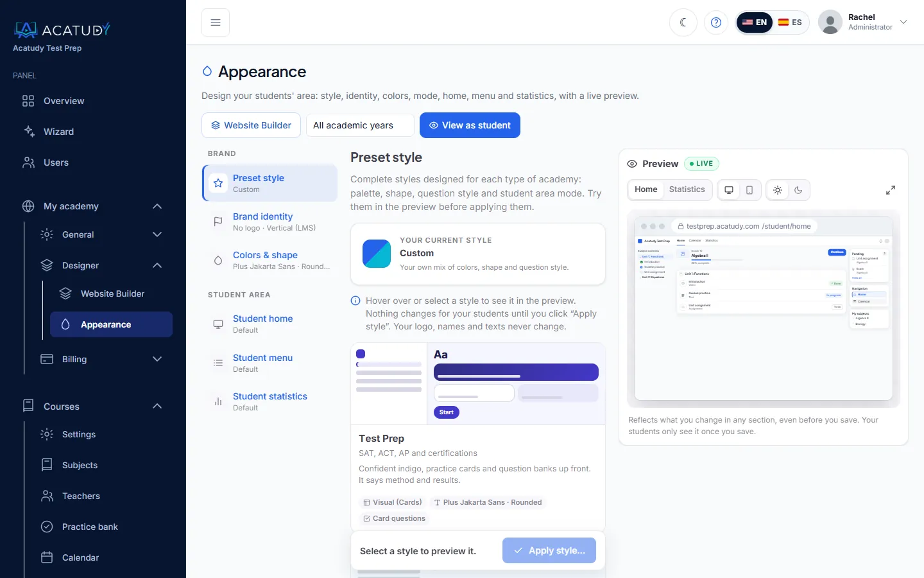Open Student statistics section
The height and width of the screenshot is (578, 924).
click(269, 401)
